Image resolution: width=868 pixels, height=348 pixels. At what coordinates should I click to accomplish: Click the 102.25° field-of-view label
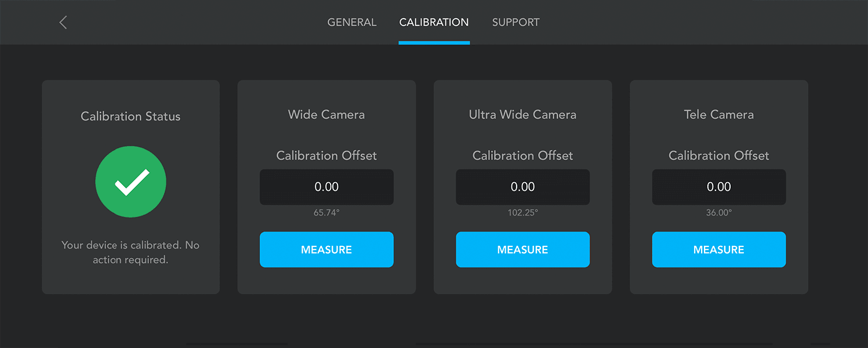point(522,213)
